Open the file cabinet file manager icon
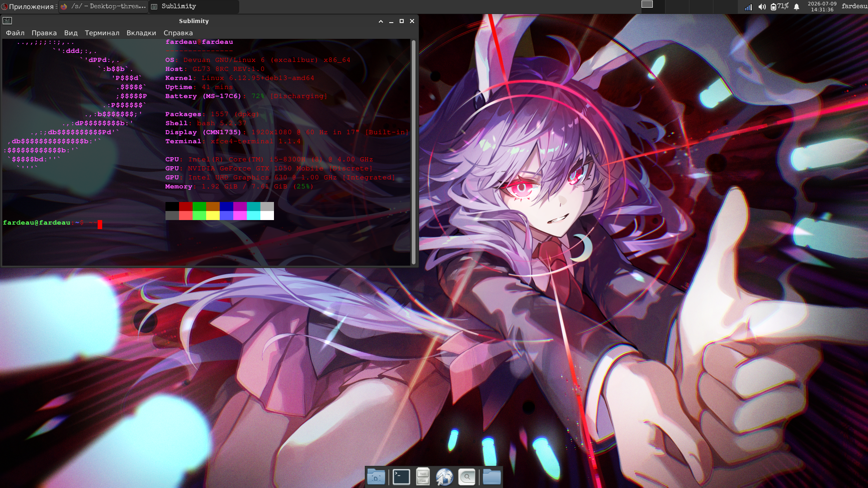Screen dimensions: 868x488 coord(423,477)
